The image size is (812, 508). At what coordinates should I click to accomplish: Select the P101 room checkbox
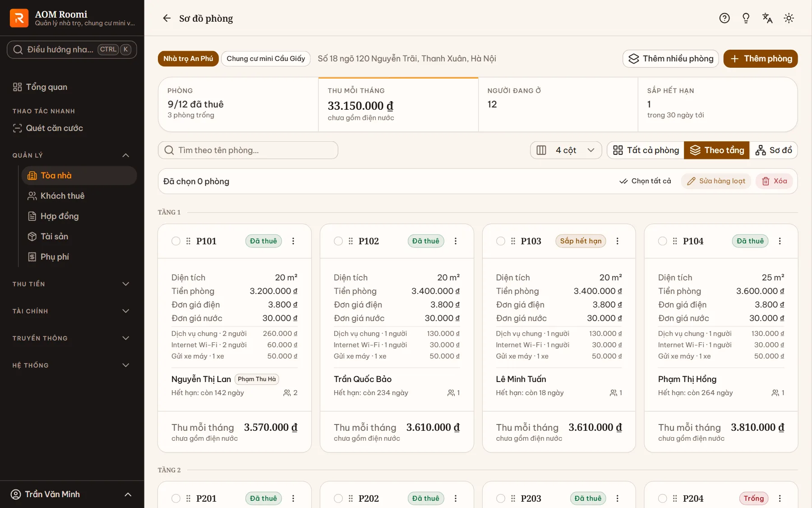tap(176, 241)
